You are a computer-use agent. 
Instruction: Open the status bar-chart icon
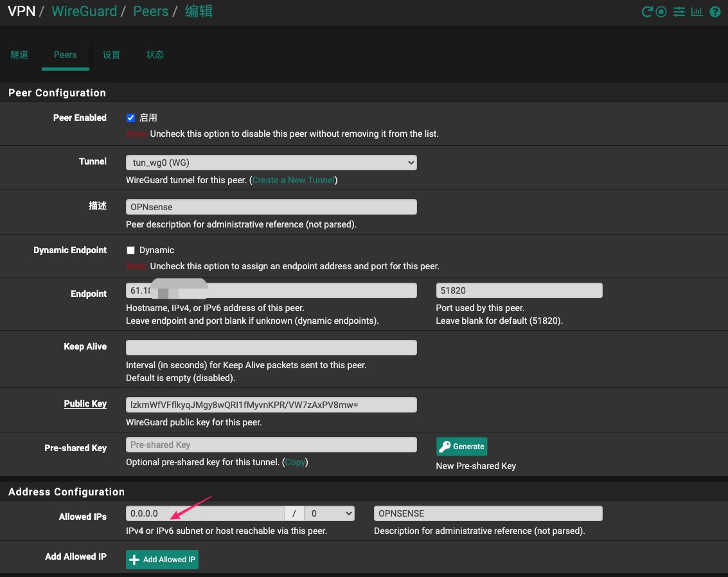point(697,12)
